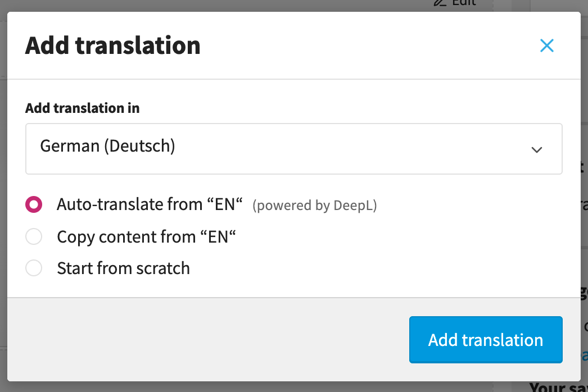Select the Copy content from EN radio button
Image resolution: width=588 pixels, height=392 pixels.
(x=34, y=237)
